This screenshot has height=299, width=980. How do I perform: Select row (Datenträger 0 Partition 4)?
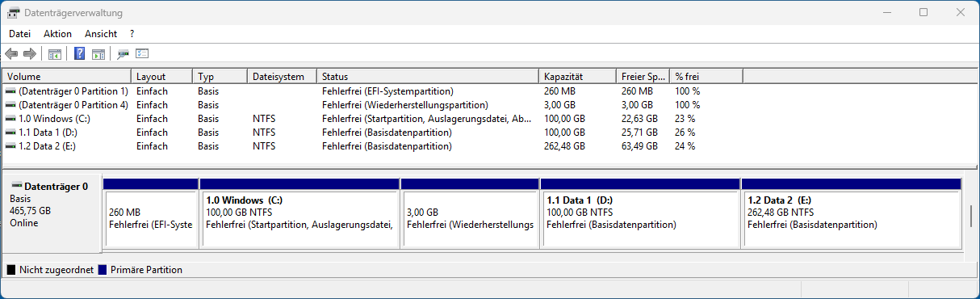point(373,105)
